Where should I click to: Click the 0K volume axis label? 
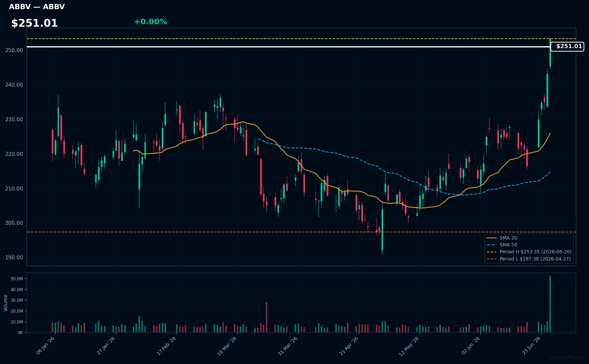pyautogui.click(x=20, y=333)
